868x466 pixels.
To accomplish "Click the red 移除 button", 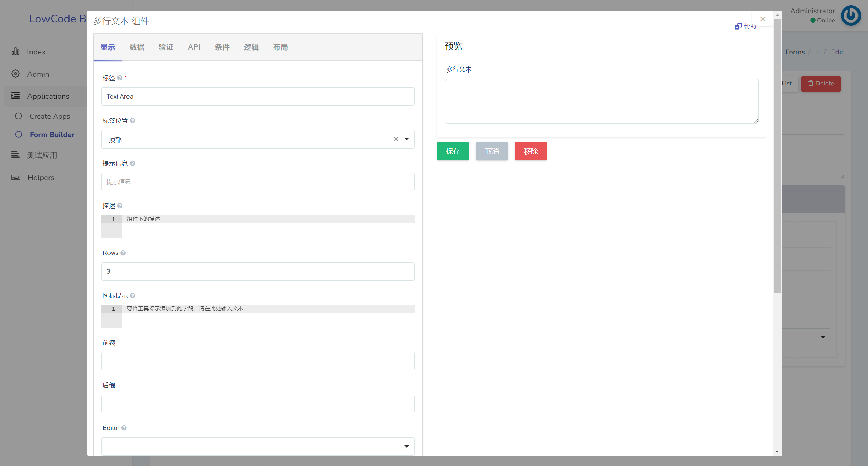I will coord(531,151).
